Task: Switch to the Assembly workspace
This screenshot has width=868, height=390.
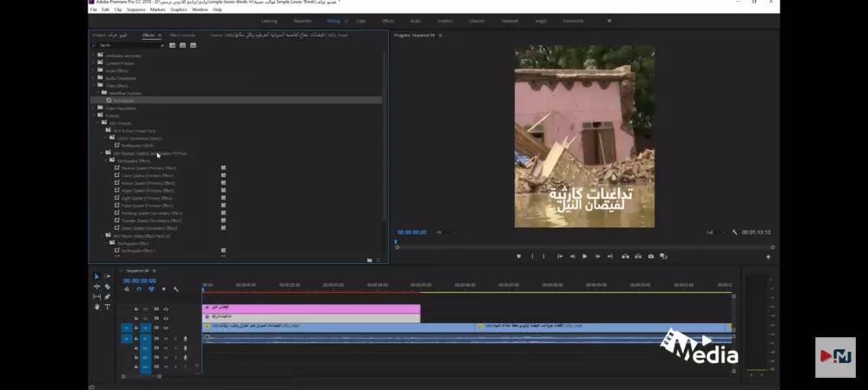Action: click(x=302, y=21)
